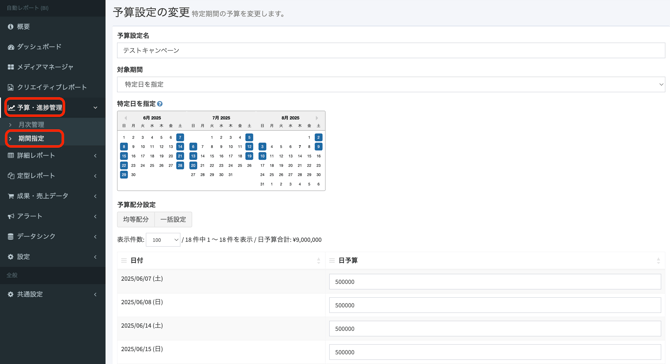Expand the 詳細レポート submenu arrow
The width and height of the screenshot is (670, 364).
[x=95, y=156]
